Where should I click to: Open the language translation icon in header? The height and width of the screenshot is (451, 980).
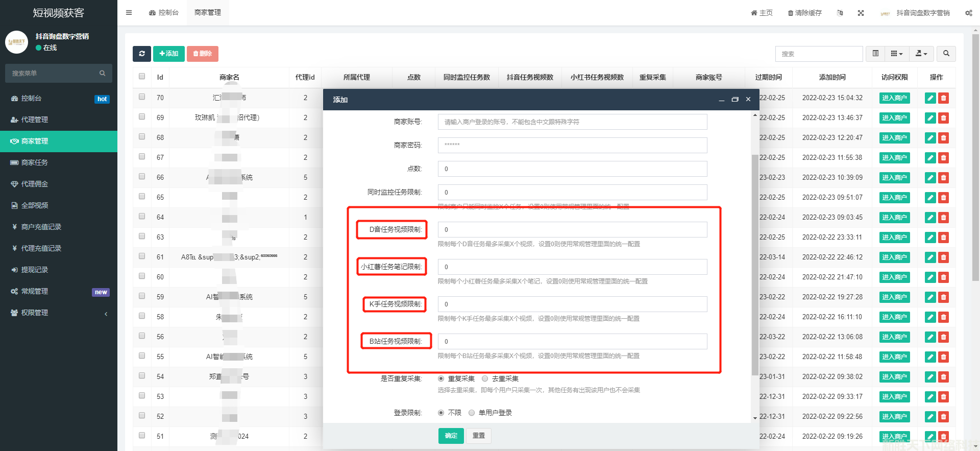(840, 13)
